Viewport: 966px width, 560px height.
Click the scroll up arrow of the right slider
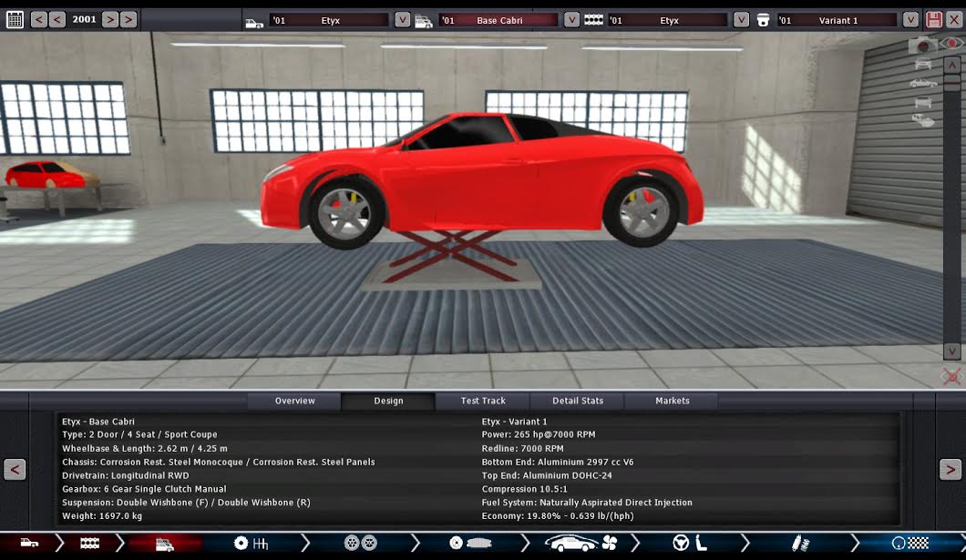(951, 66)
